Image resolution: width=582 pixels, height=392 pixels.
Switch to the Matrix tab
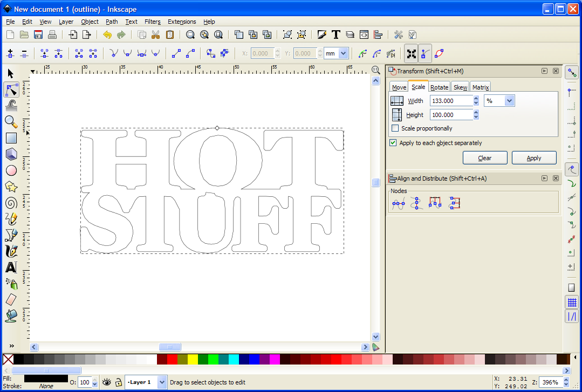click(480, 87)
